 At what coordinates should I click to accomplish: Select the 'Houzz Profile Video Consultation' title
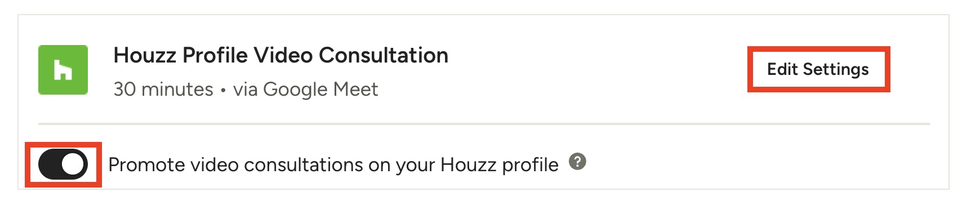(281, 55)
